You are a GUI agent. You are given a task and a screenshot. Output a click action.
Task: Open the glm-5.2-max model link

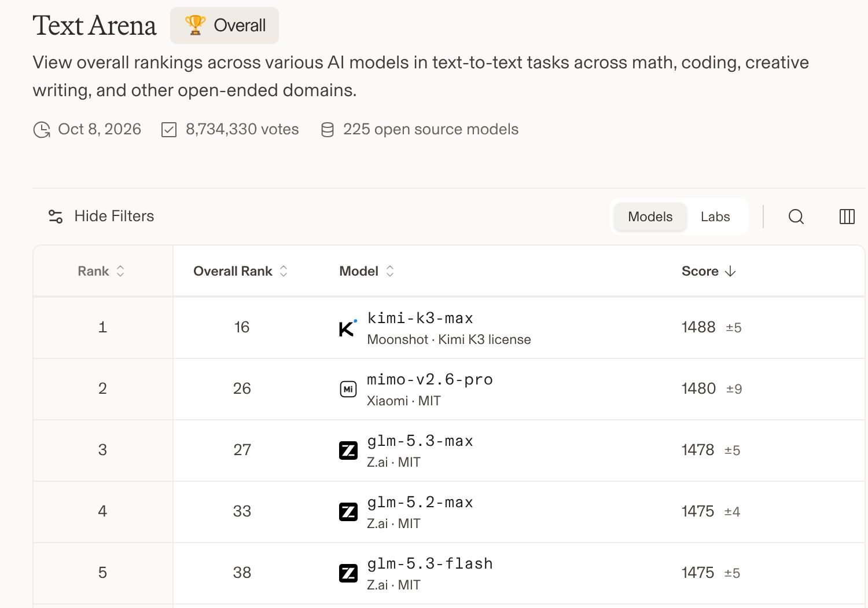tap(420, 502)
